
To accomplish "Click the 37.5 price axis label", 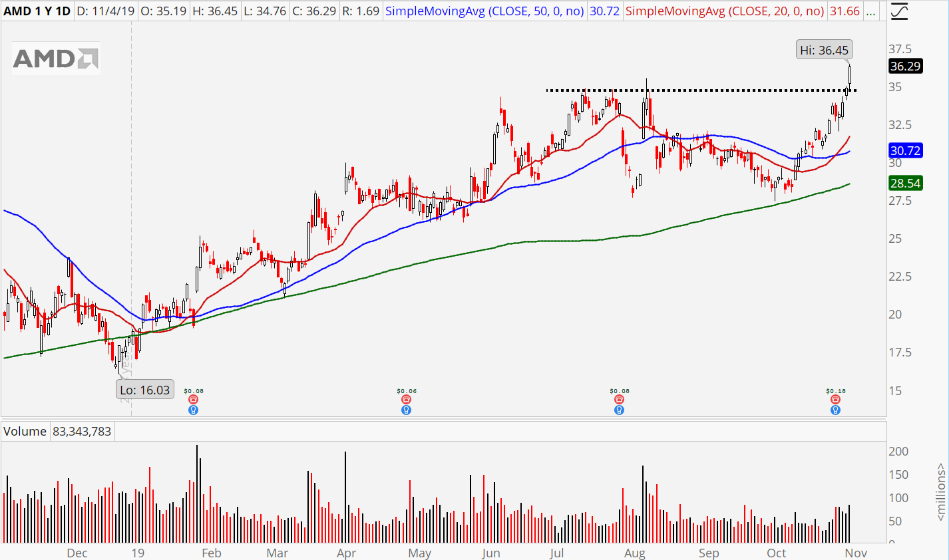I will 900,49.
